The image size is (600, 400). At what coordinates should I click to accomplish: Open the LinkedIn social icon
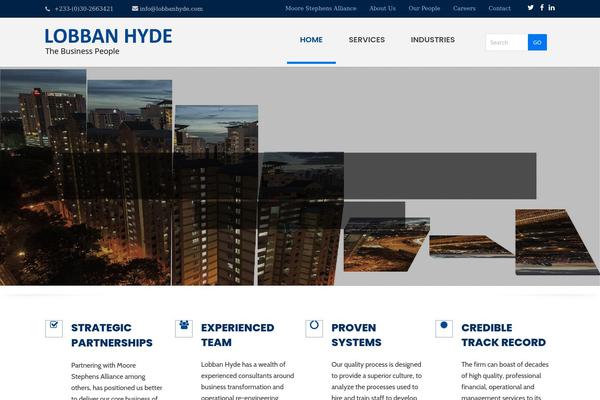[x=551, y=8]
